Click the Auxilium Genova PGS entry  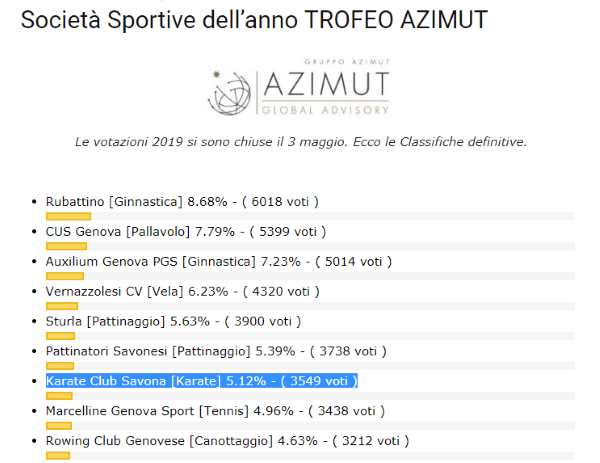tap(219, 261)
